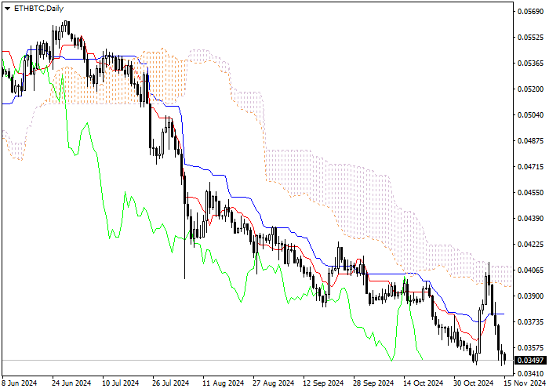Click the 15 Nov 2024 date label

[524, 383]
